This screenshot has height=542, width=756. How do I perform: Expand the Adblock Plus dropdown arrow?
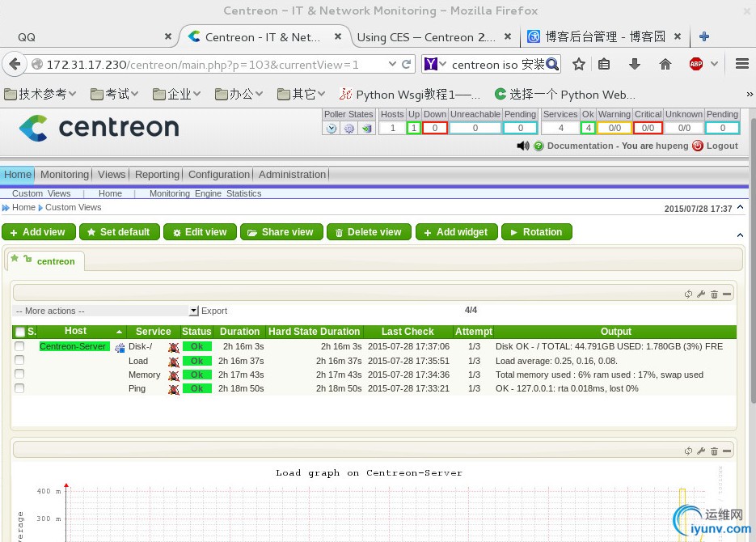(714, 64)
